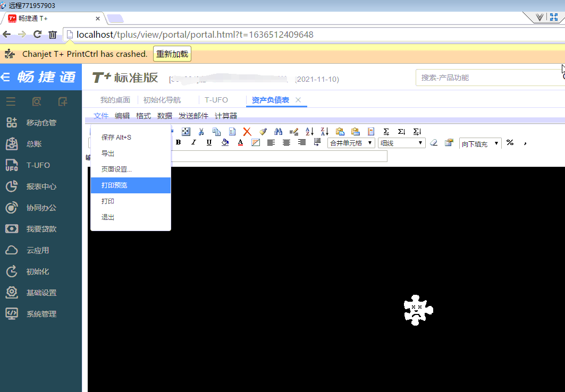Click fullscreen icon in remote title bar
Screen dimensions: 565x392
click(554, 17)
